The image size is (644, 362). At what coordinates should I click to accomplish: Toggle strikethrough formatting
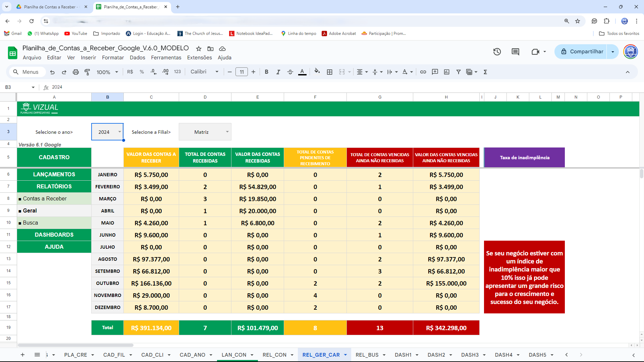pos(290,72)
